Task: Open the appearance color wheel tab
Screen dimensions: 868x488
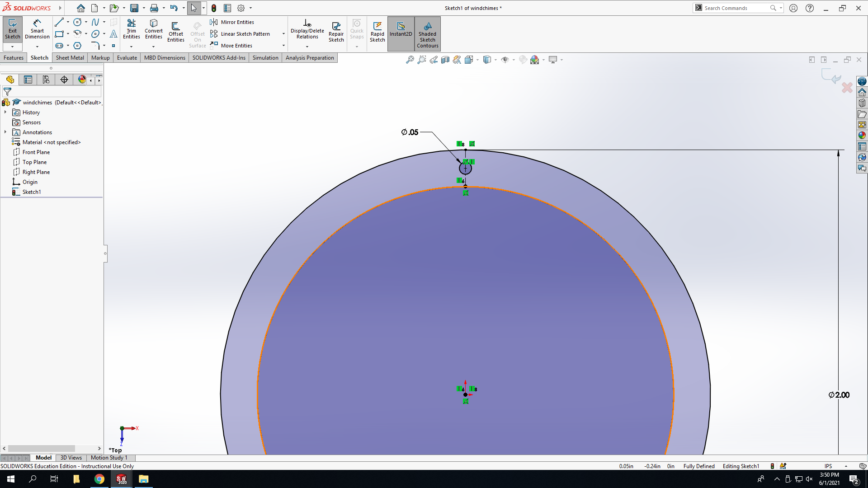Action: (82, 80)
